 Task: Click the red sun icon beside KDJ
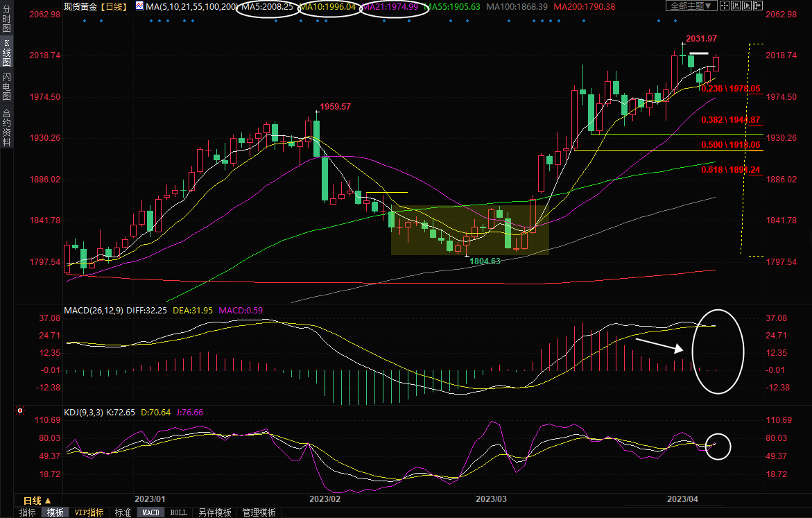click(x=20, y=411)
